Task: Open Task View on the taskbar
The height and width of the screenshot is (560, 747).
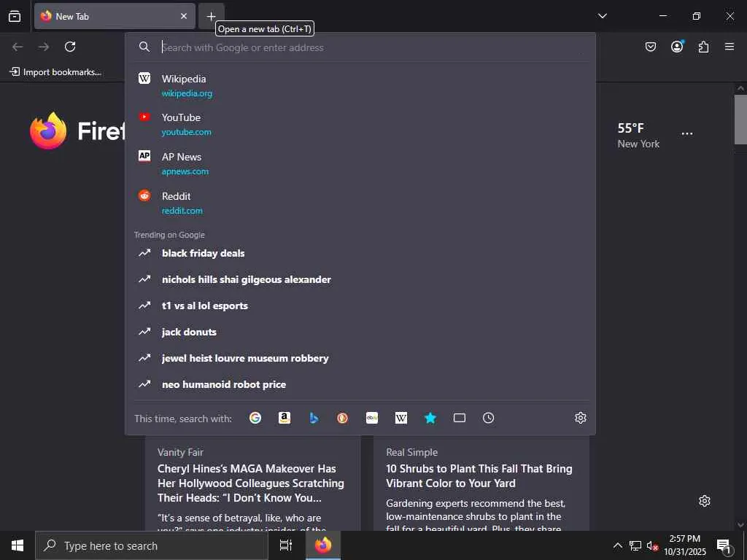Action: [x=286, y=545]
